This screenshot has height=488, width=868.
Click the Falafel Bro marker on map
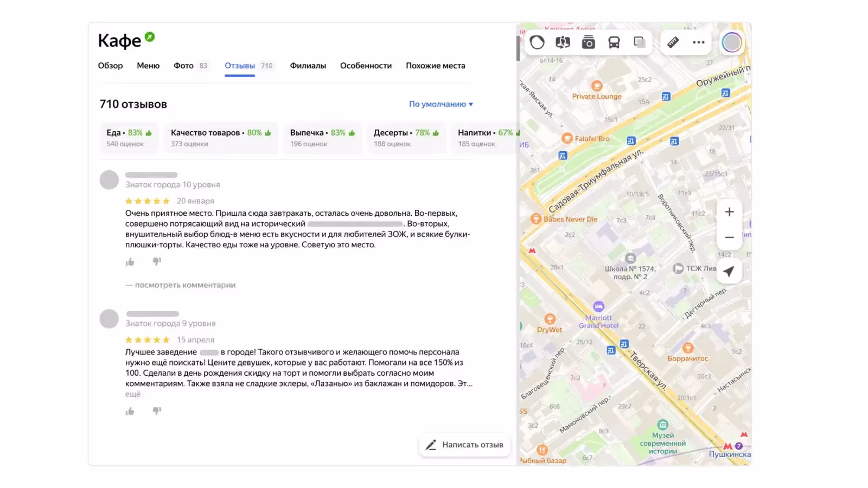click(x=567, y=139)
